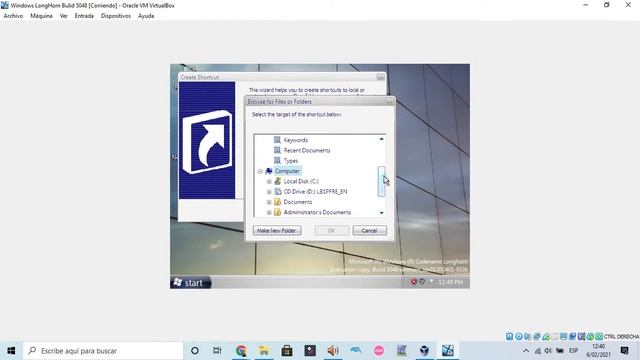The image size is (640, 360).
Task: Click the Cancel button
Action: pyautogui.click(x=369, y=231)
